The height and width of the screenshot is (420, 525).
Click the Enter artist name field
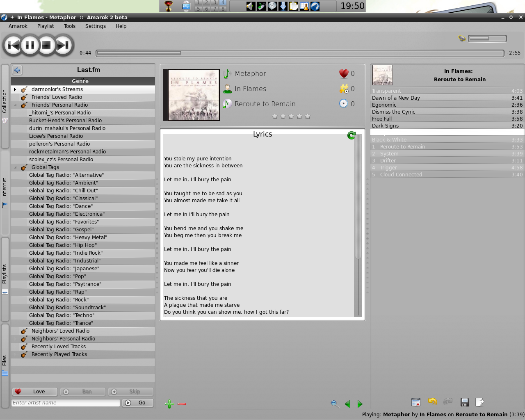tap(66, 403)
